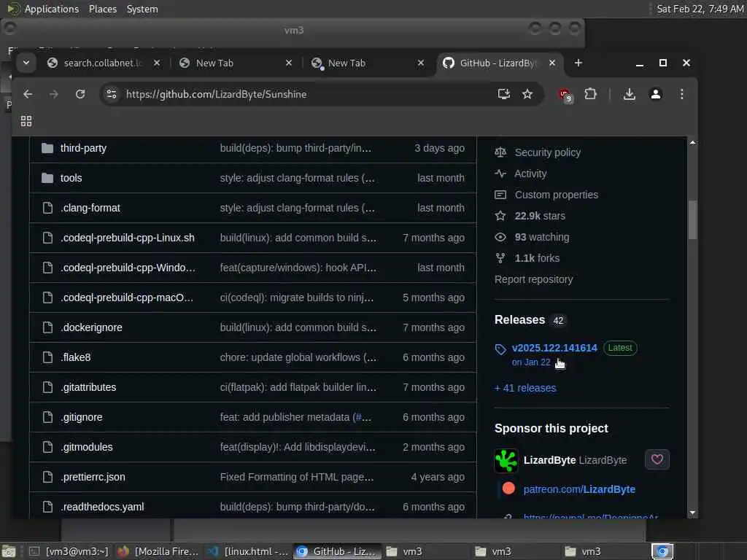Switch to Mozilla Firefox in taskbar
The width and height of the screenshot is (747, 560).
click(158, 551)
